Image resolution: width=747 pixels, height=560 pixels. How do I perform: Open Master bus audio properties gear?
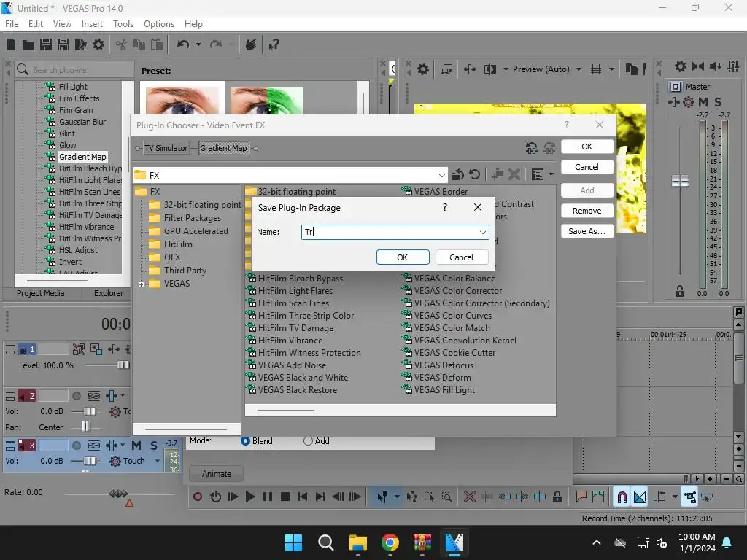click(681, 66)
